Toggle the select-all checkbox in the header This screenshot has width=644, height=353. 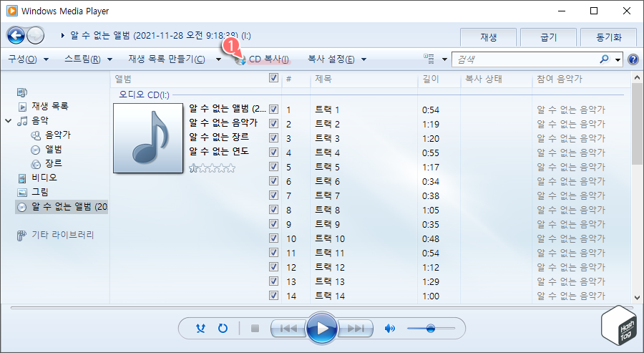[273, 78]
